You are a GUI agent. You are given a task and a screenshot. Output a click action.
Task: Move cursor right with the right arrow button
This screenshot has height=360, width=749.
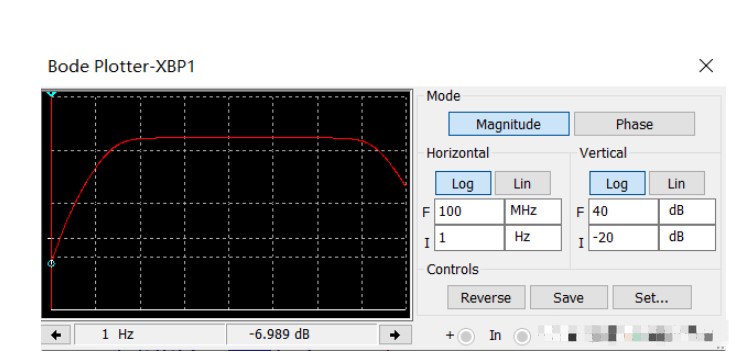pos(395,335)
